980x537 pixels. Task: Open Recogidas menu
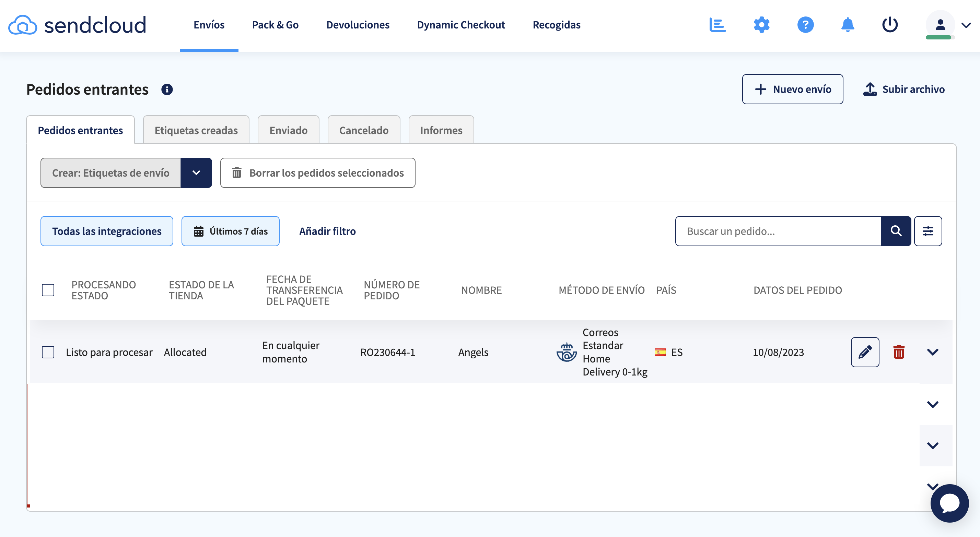click(556, 25)
